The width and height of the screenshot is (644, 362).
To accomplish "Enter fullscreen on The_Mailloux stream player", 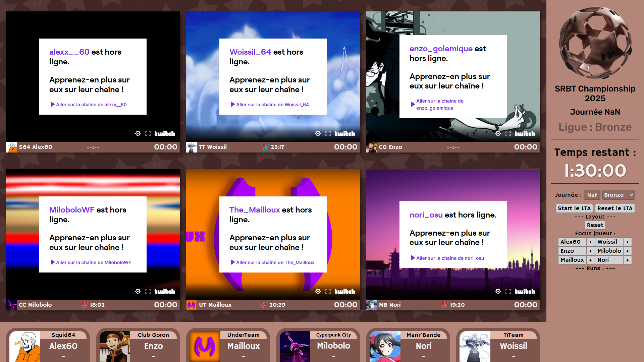I will (x=328, y=291).
